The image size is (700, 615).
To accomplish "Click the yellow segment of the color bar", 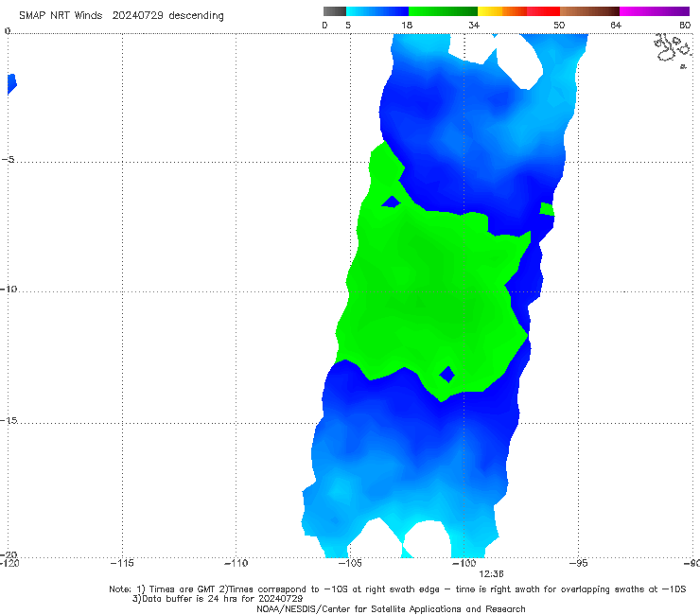I will 490,11.
